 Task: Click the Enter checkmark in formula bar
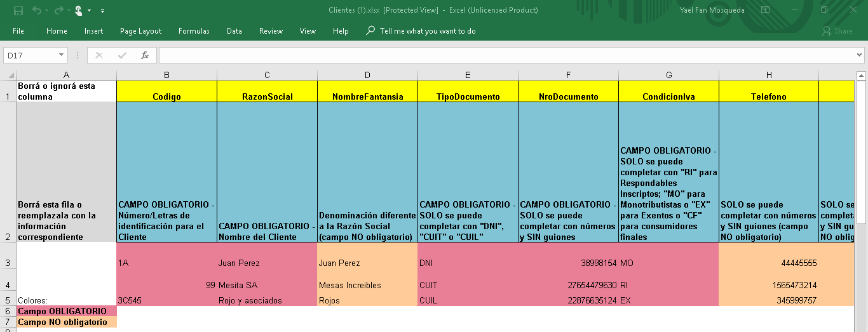pos(122,55)
